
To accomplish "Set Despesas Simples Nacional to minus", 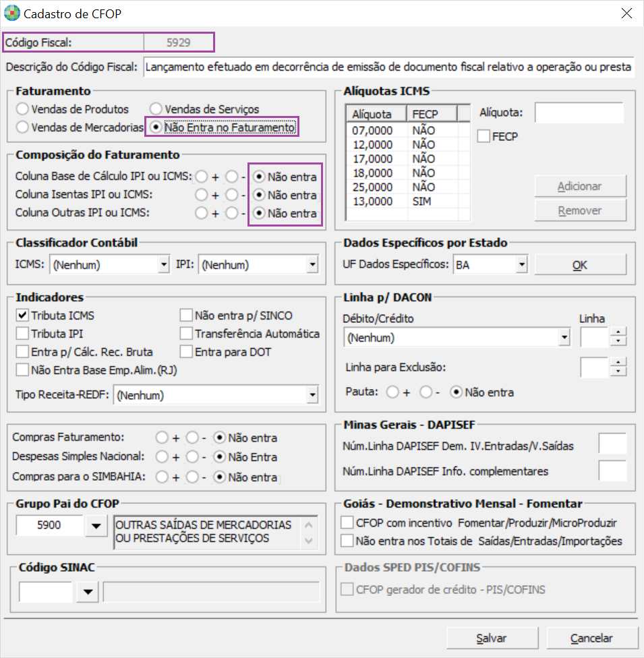I will [192, 457].
